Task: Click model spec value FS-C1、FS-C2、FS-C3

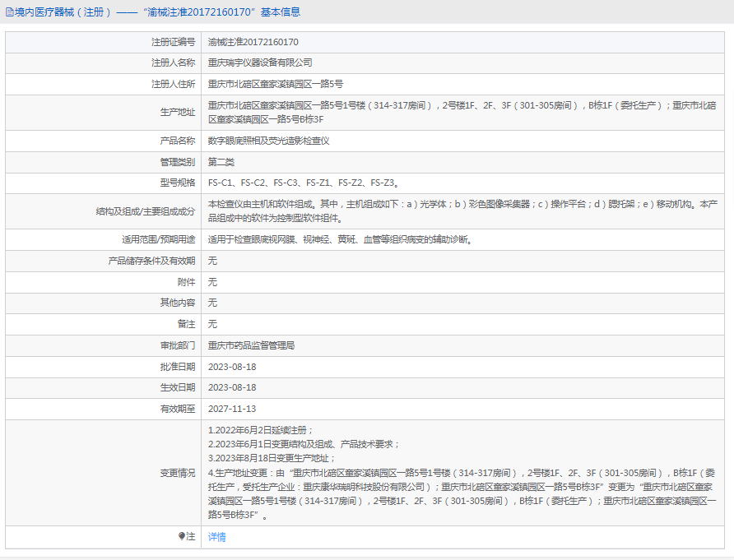Action: pos(304,183)
